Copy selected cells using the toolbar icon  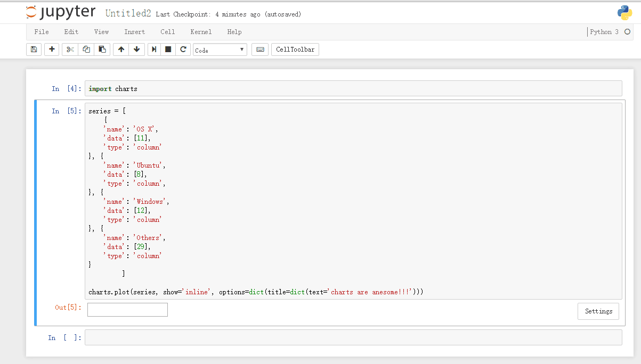[x=86, y=49]
